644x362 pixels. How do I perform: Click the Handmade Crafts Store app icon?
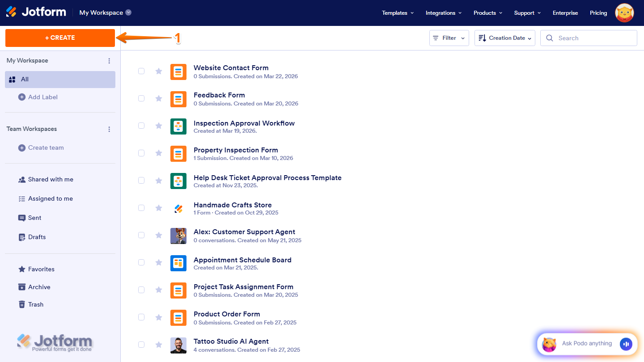point(178,208)
